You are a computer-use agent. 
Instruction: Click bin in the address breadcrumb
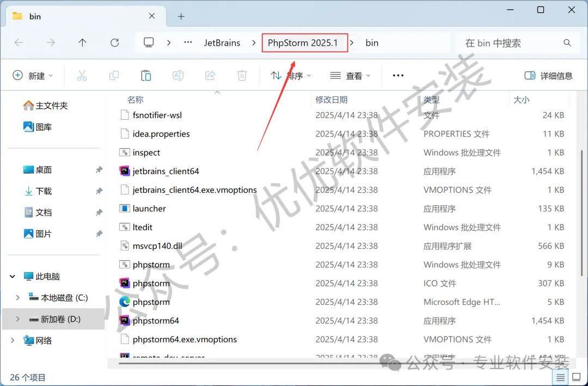372,43
